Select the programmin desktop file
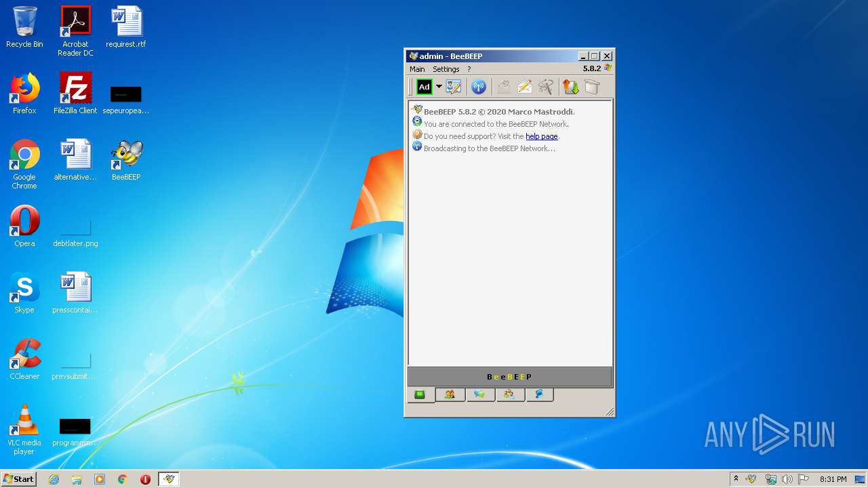The image size is (868, 488). (x=75, y=434)
